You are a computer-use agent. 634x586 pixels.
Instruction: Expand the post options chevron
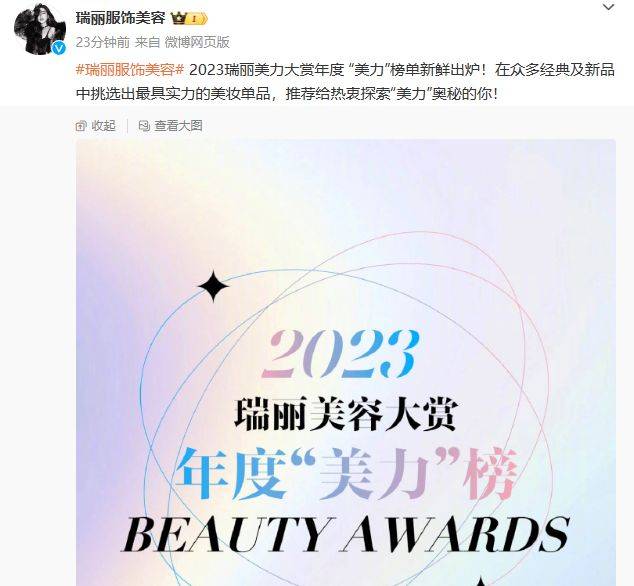(x=609, y=7)
